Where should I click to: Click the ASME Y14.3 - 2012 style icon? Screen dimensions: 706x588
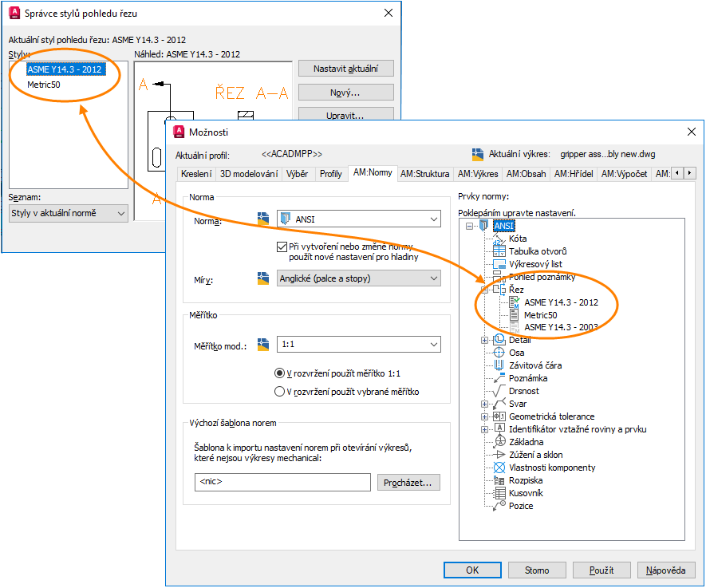[x=515, y=302]
